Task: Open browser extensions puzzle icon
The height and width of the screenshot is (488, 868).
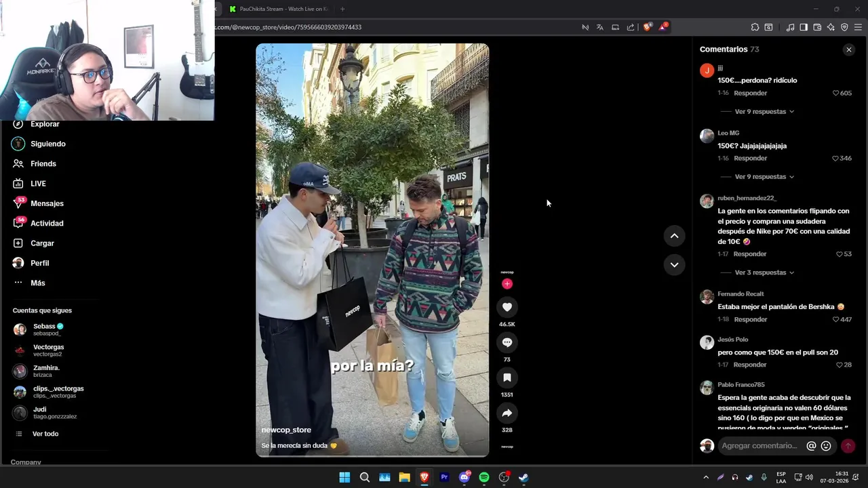Action: point(755,27)
